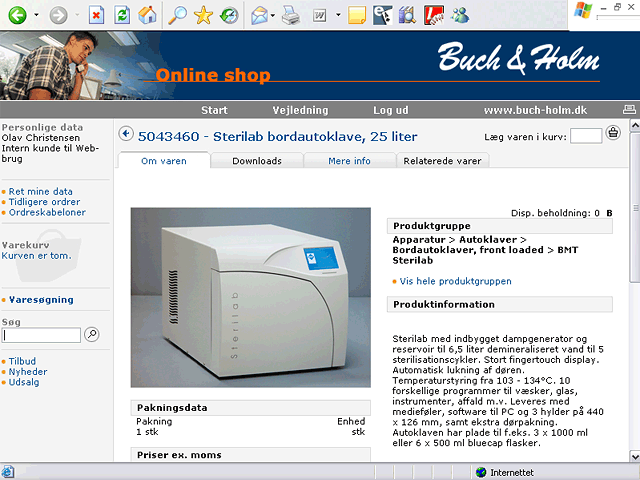Viewport: 640px width, 480px height.
Task: Click the green browser Back button
Action: point(18,16)
